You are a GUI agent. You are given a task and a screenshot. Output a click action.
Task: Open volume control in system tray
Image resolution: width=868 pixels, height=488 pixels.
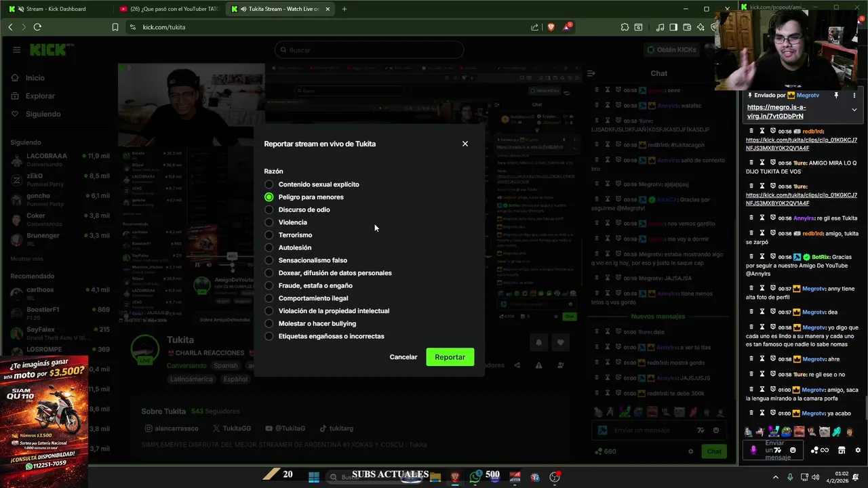point(815,477)
